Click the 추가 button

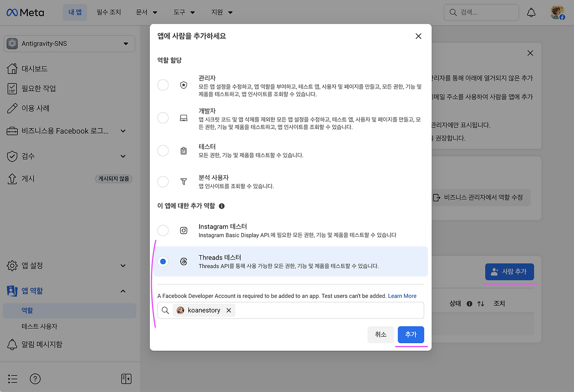[x=411, y=335]
